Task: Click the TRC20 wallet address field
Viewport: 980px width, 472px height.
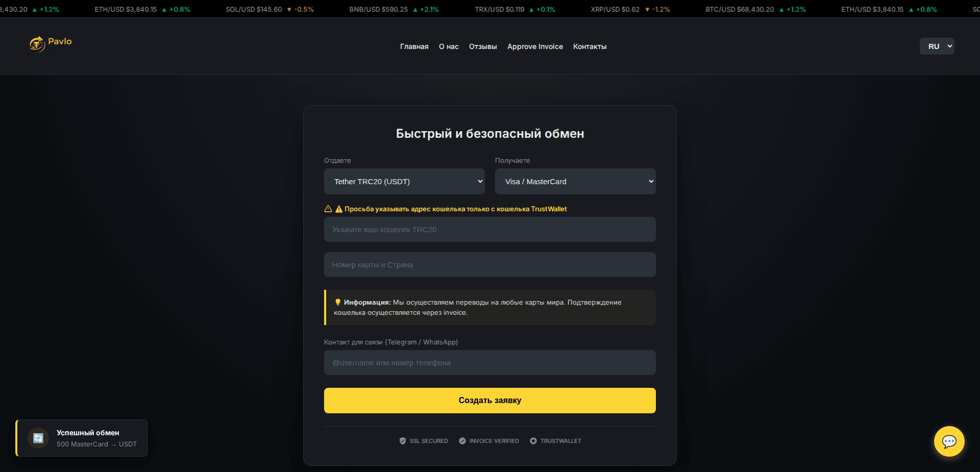Action: (x=489, y=229)
